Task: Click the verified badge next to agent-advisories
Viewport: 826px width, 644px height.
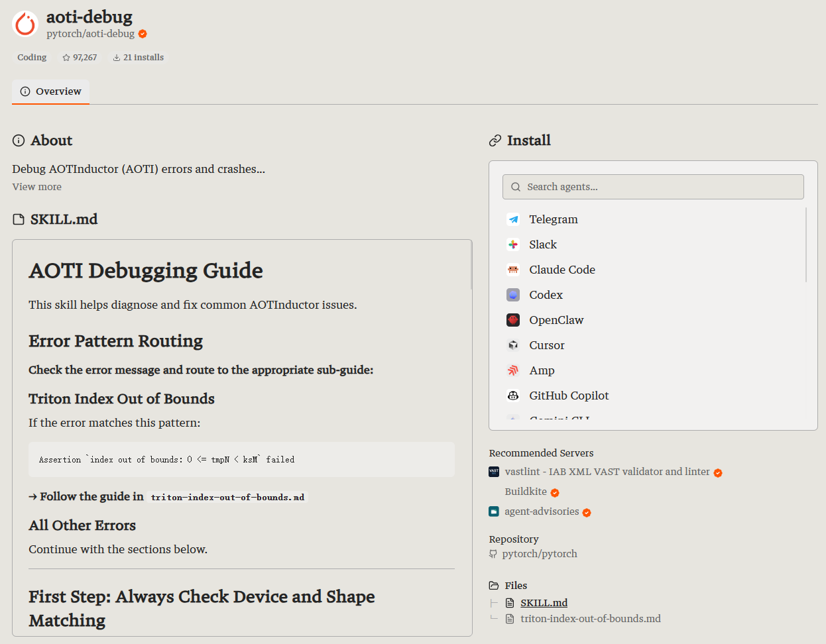Action: [x=587, y=512]
